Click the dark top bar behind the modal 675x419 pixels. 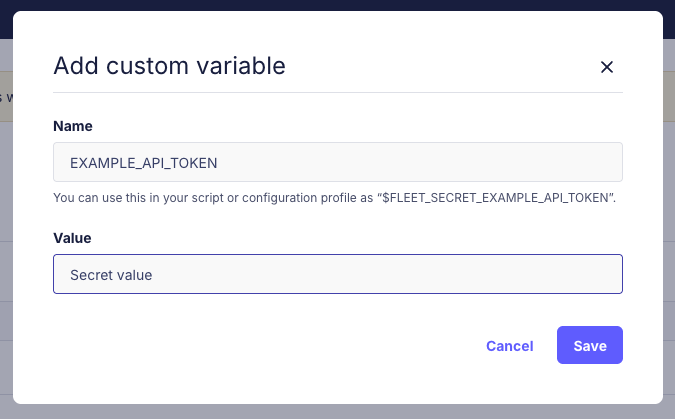[337, 5]
